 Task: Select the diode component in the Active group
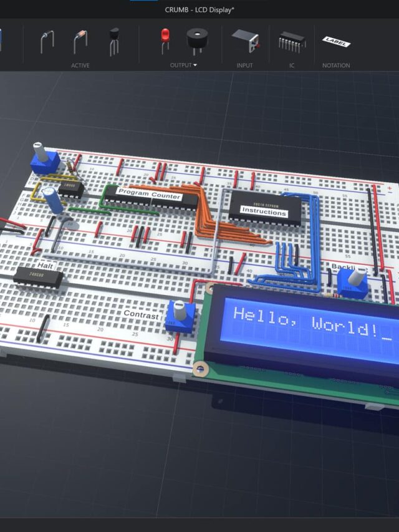point(47,42)
